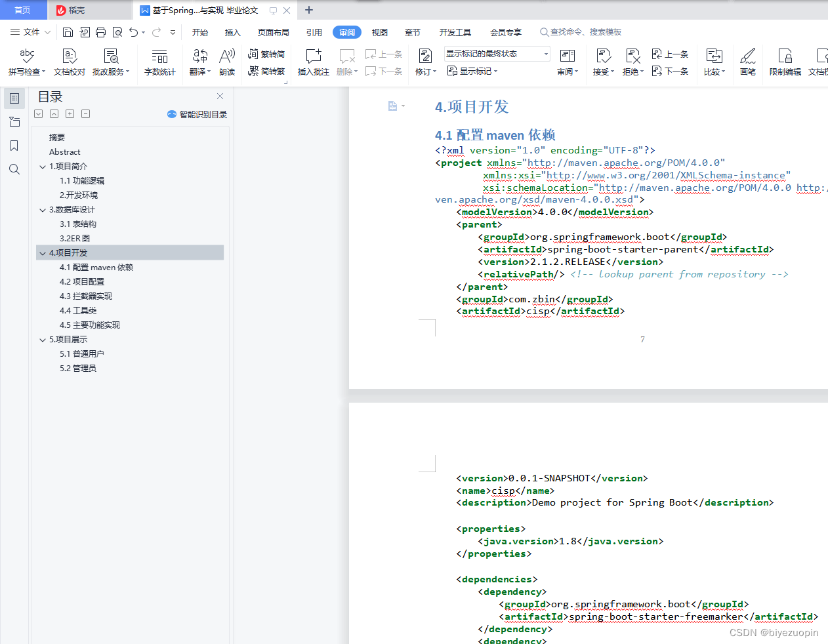Click 智能识别目录 button
The width and height of the screenshot is (828, 644).
point(197,114)
